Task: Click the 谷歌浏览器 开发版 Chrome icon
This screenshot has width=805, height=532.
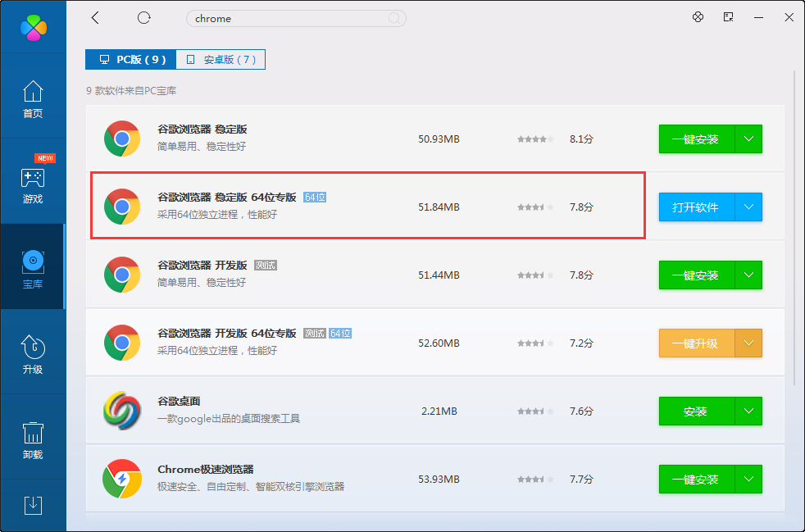Action: (122, 275)
